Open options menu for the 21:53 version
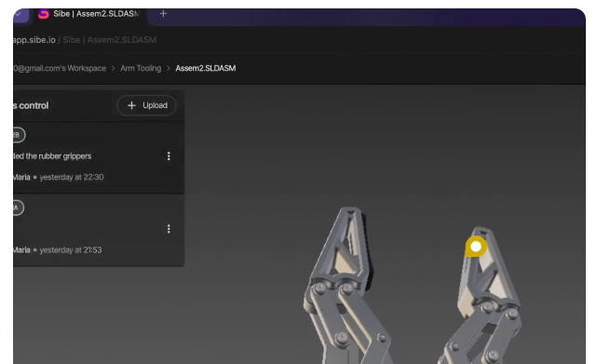This screenshot has height=364, width=597. point(169,228)
